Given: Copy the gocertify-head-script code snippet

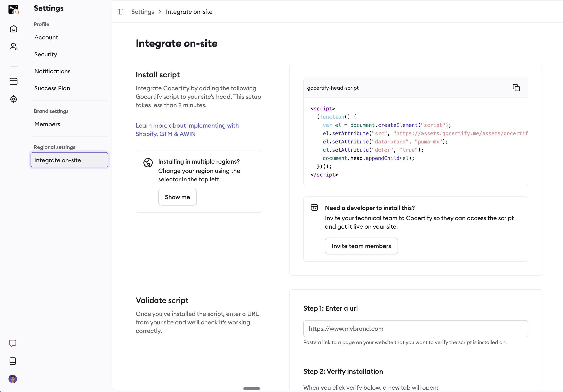Looking at the screenshot, I should (516, 88).
